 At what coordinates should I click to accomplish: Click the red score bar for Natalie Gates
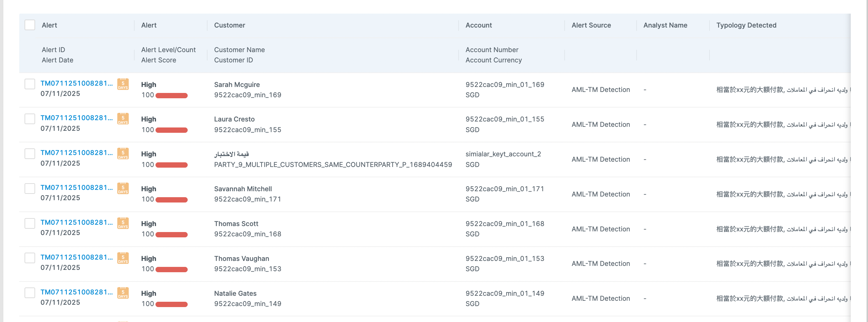pos(171,304)
